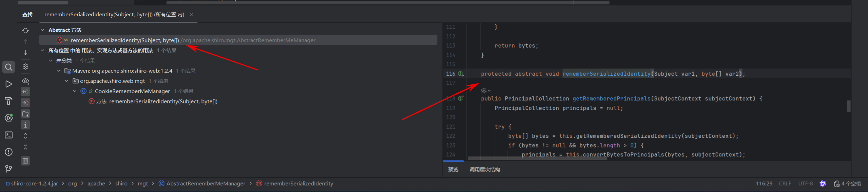Jump to next occurrence with down arrow
This screenshot has height=192, width=868.
25,53
